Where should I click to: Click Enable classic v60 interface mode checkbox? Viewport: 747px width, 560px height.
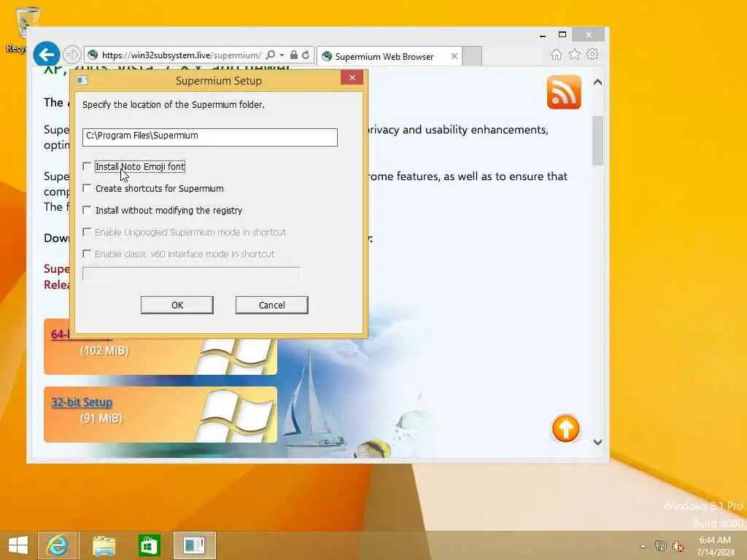[87, 254]
